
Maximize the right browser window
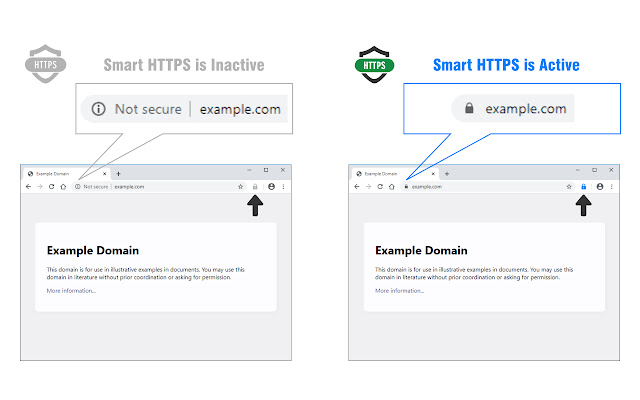click(594, 170)
